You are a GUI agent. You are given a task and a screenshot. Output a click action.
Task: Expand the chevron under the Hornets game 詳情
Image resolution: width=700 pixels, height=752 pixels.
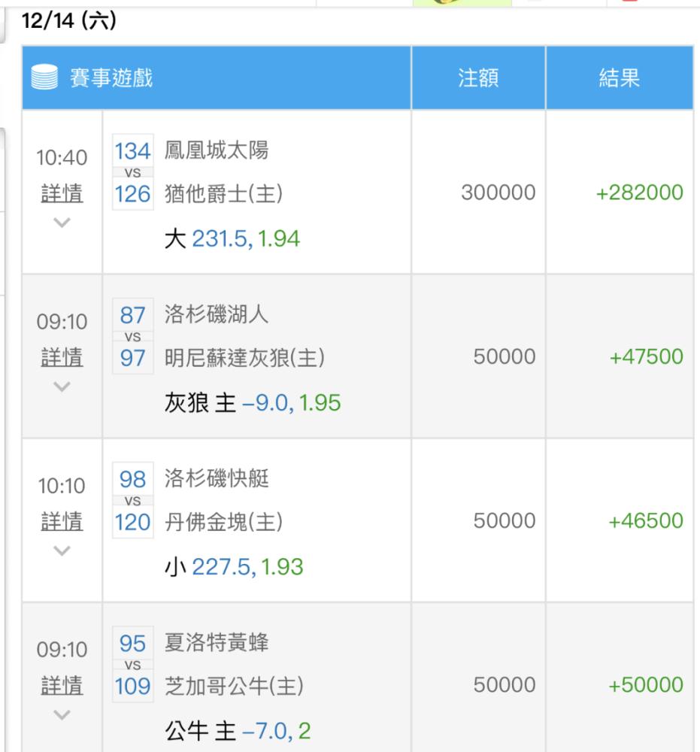[x=62, y=715]
